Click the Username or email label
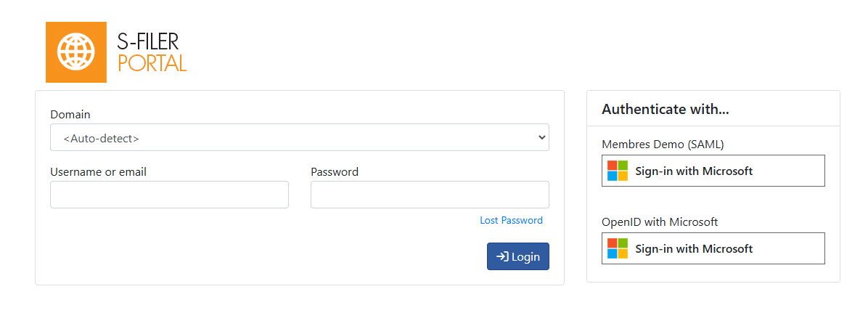Screen dimensions: 868x313 (x=99, y=171)
